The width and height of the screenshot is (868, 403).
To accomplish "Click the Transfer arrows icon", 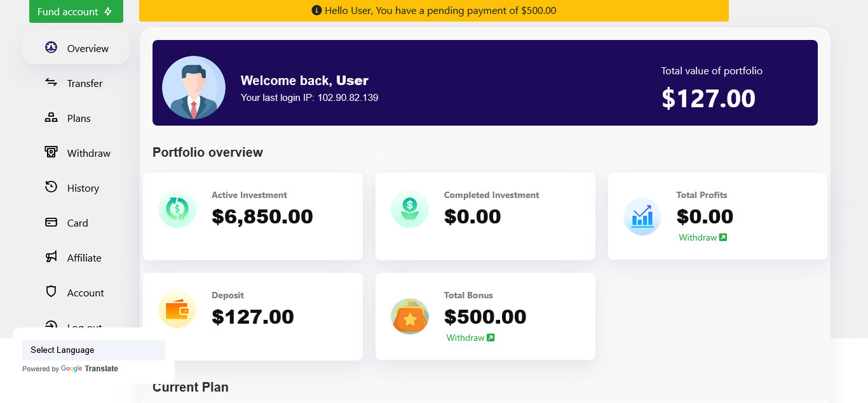I will point(51,83).
